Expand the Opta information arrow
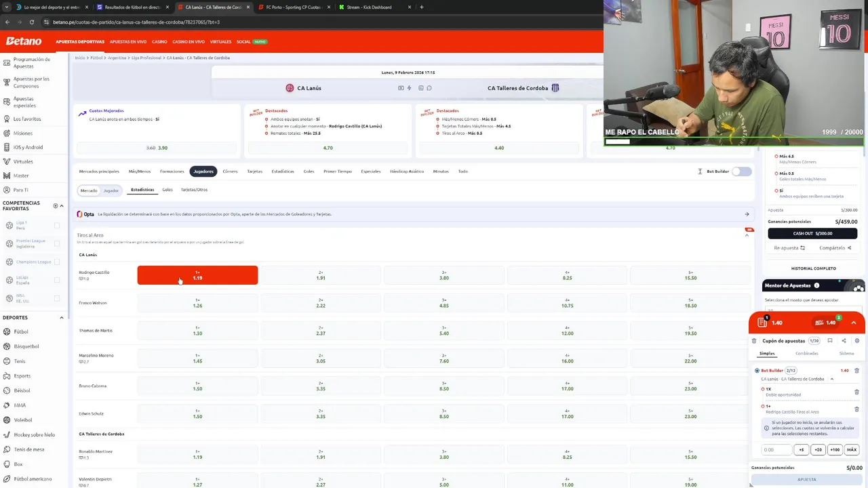This screenshot has height=488, width=868. [x=747, y=214]
